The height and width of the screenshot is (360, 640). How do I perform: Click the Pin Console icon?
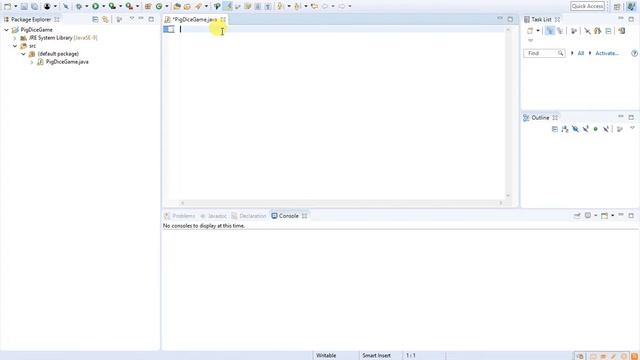(577, 216)
